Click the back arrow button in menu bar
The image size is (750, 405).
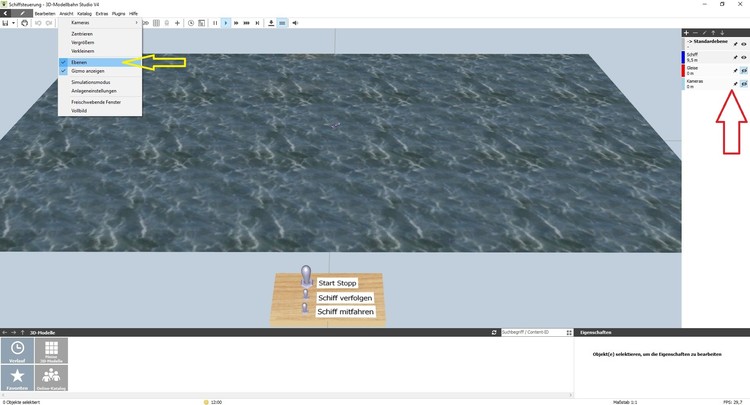(x=5, y=13)
